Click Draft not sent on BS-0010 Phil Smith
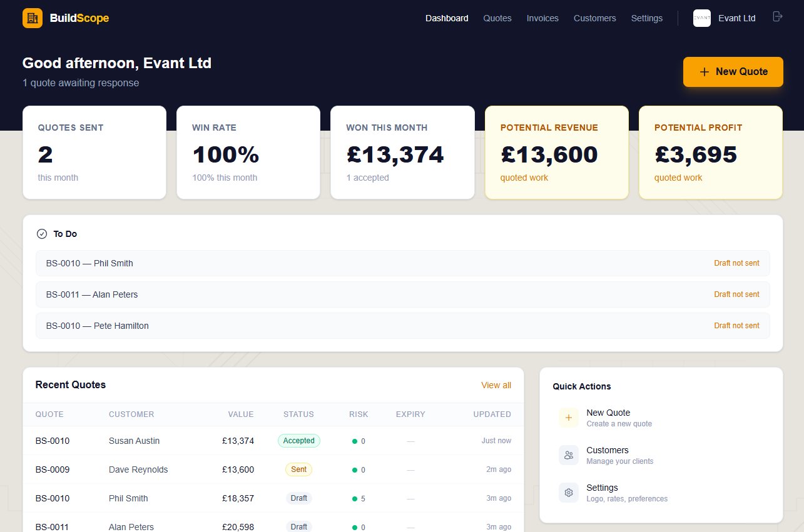 pyautogui.click(x=736, y=263)
